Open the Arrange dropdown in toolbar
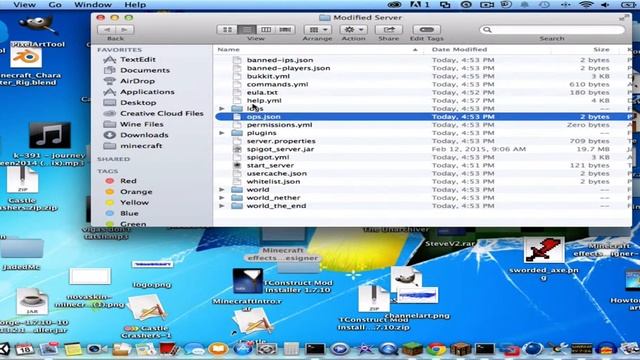This screenshot has width=640, height=360. point(318,30)
